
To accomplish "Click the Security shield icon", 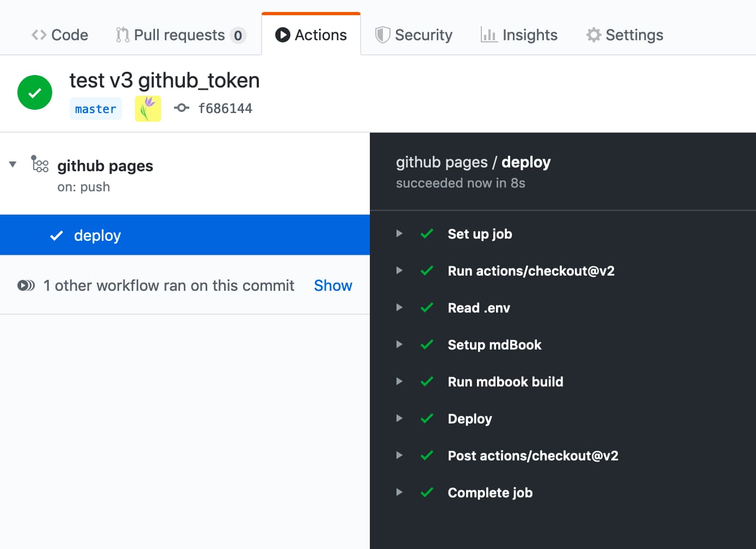I will pyautogui.click(x=382, y=35).
